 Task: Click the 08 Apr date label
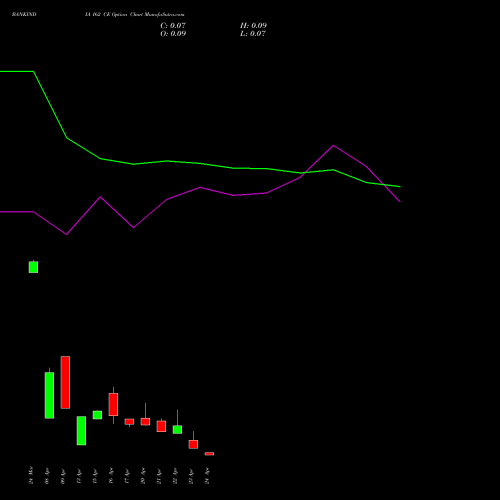pos(47,476)
